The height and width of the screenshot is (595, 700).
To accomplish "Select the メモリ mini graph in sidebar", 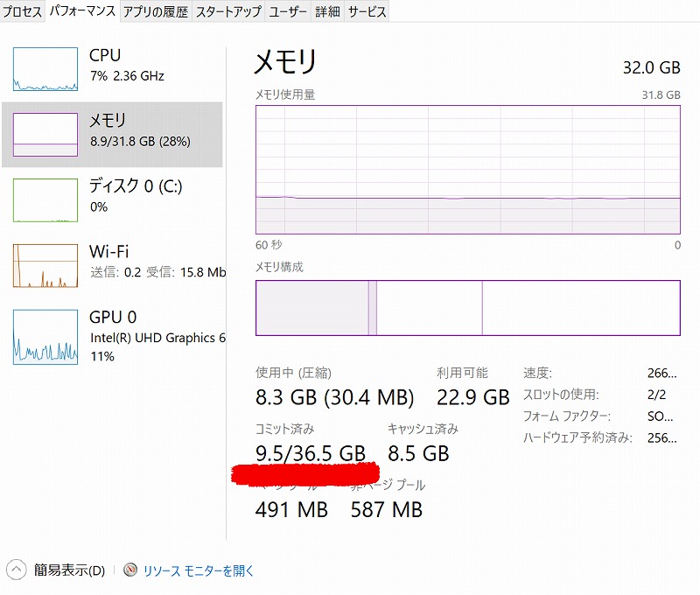I will (45, 135).
